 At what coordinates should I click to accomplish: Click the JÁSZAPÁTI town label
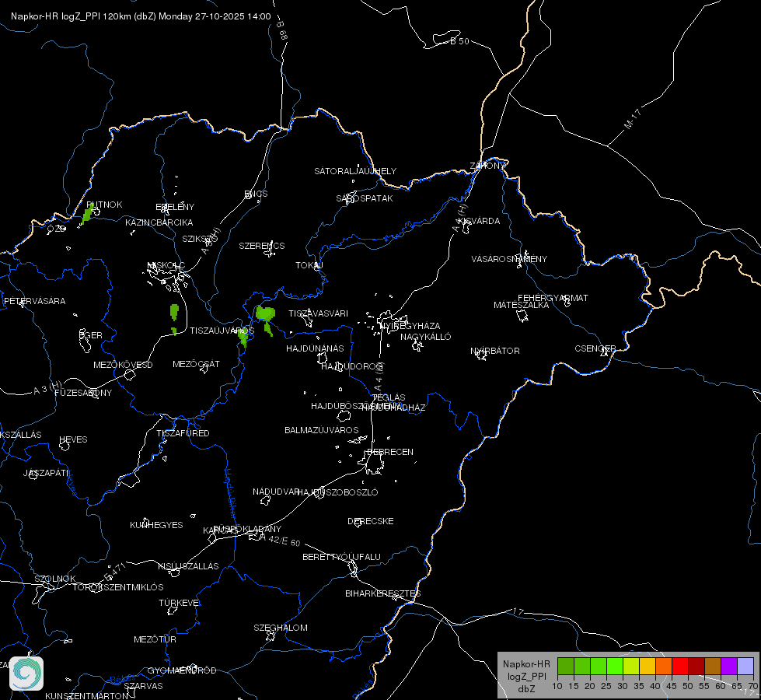pyautogui.click(x=46, y=473)
